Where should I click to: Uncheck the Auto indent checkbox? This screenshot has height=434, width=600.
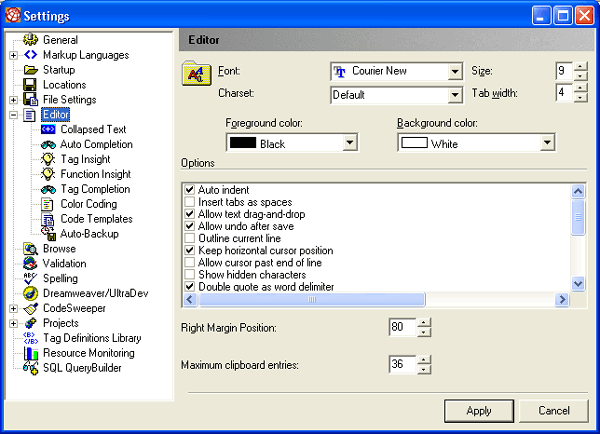(190, 190)
